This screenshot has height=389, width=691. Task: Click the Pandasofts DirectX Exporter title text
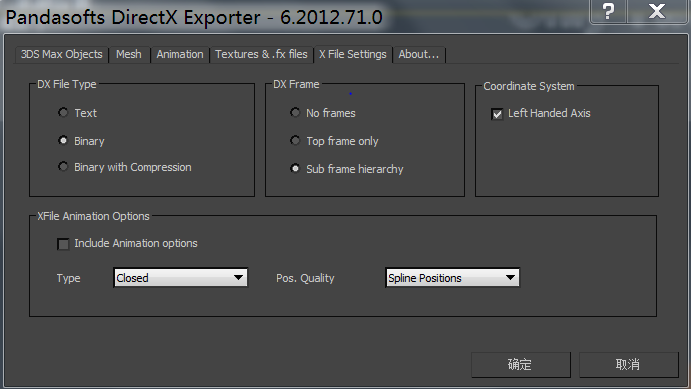point(194,18)
